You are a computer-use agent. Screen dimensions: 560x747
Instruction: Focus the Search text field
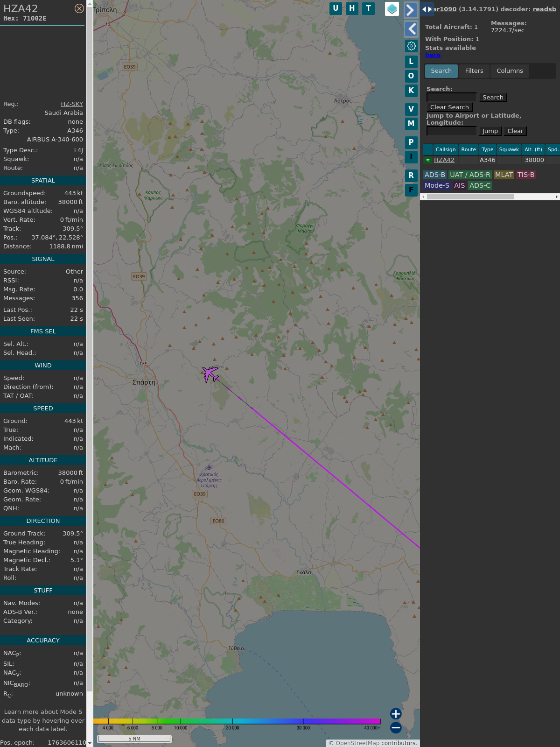click(452, 97)
